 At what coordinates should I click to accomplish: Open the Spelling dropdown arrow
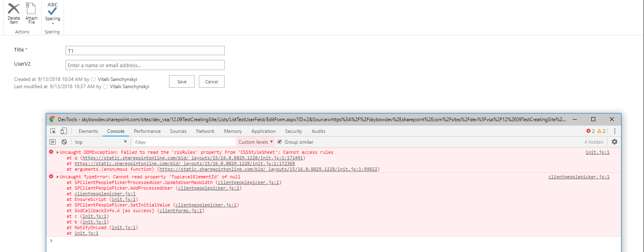coord(53,24)
